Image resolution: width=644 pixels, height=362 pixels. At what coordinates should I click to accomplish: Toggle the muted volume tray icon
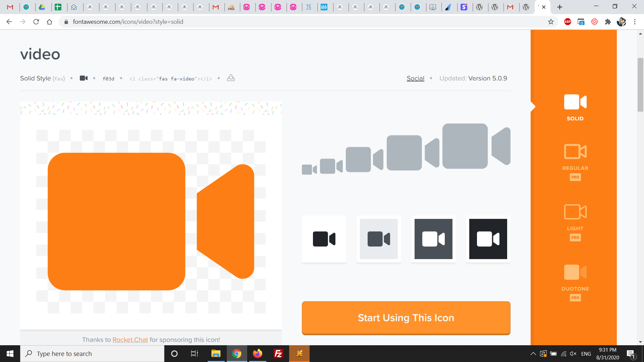[573, 354]
